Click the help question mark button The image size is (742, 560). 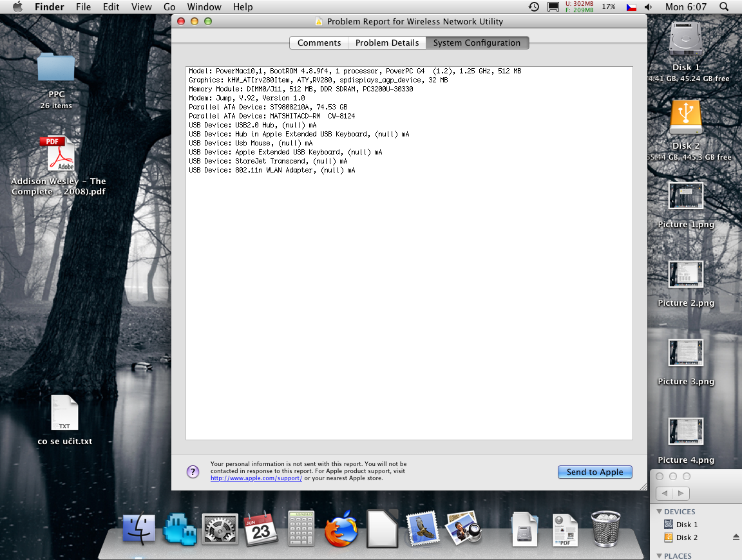pyautogui.click(x=193, y=472)
